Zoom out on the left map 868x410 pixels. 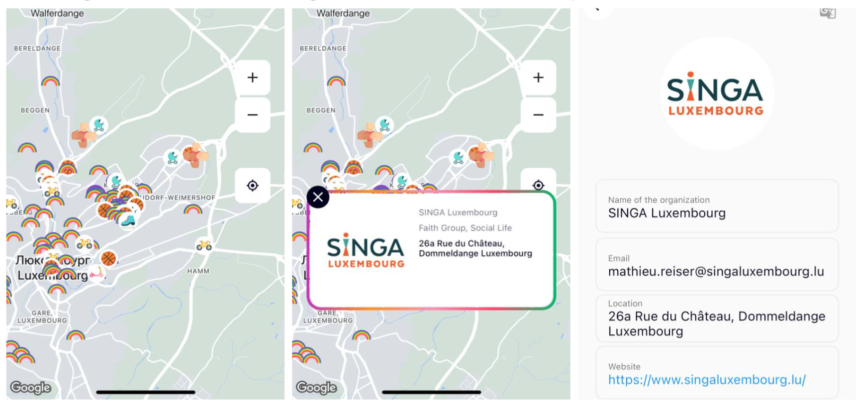click(x=252, y=115)
